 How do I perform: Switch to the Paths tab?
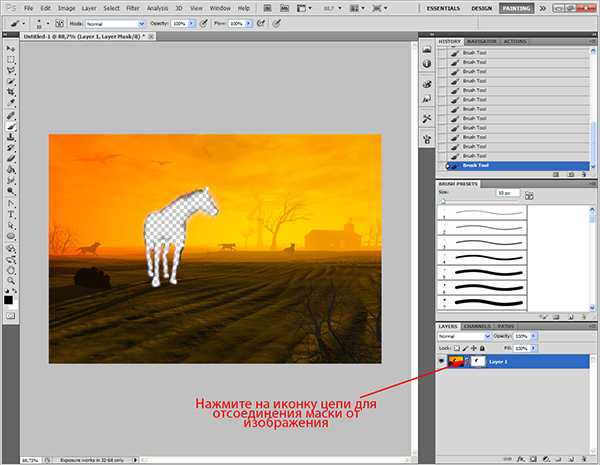coord(506,326)
